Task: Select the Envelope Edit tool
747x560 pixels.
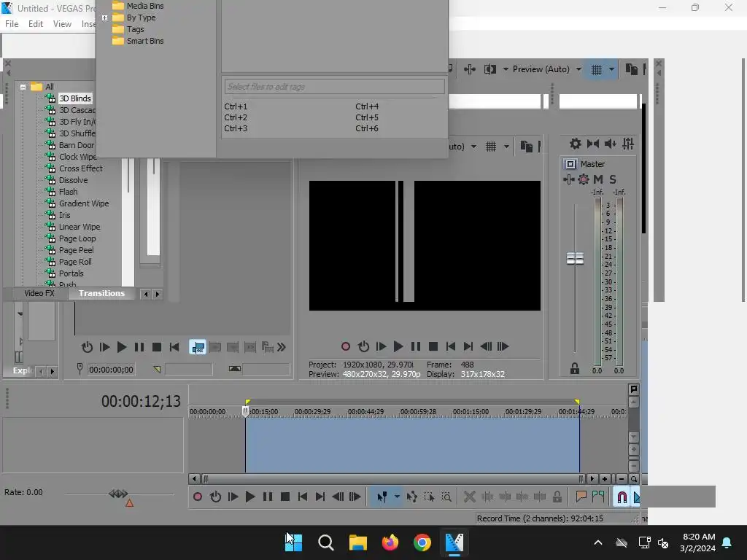Action: coord(412,497)
